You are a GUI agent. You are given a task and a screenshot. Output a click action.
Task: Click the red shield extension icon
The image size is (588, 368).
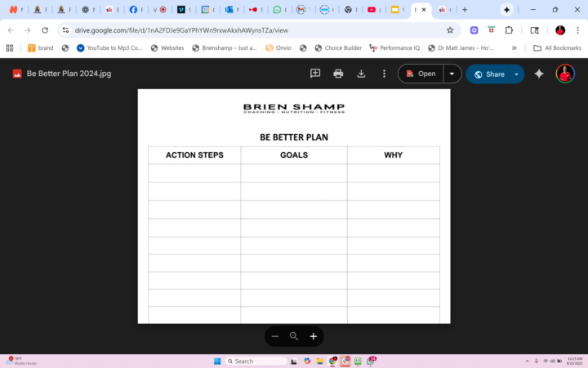click(x=492, y=29)
